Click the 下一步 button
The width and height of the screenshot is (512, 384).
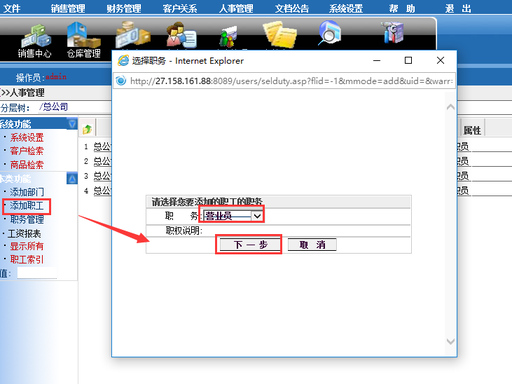(250, 245)
